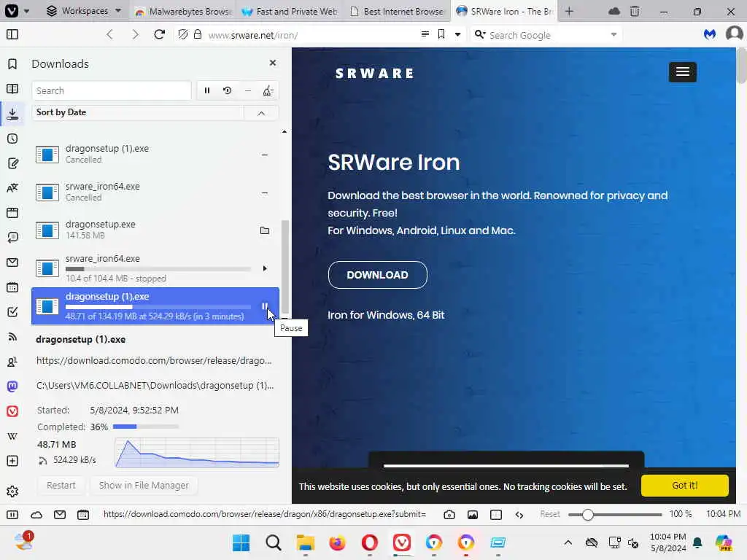Viewport: 747px width, 560px height.
Task: Remove cancelled srware_iron64.exe entry
Action: coord(265,192)
